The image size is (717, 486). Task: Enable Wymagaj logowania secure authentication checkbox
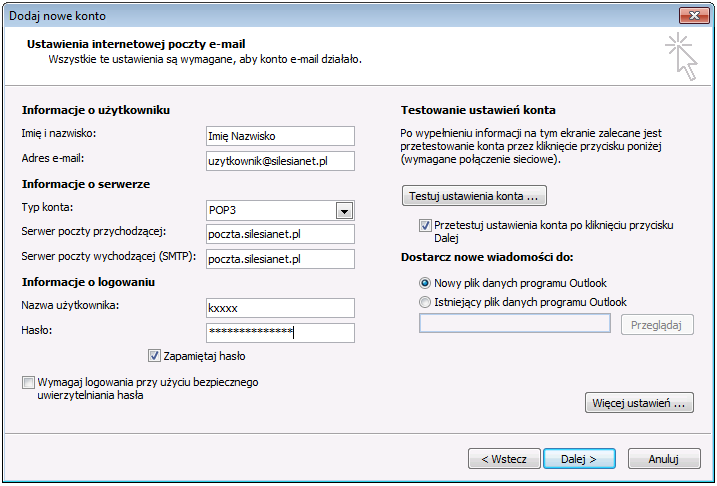[x=27, y=382]
